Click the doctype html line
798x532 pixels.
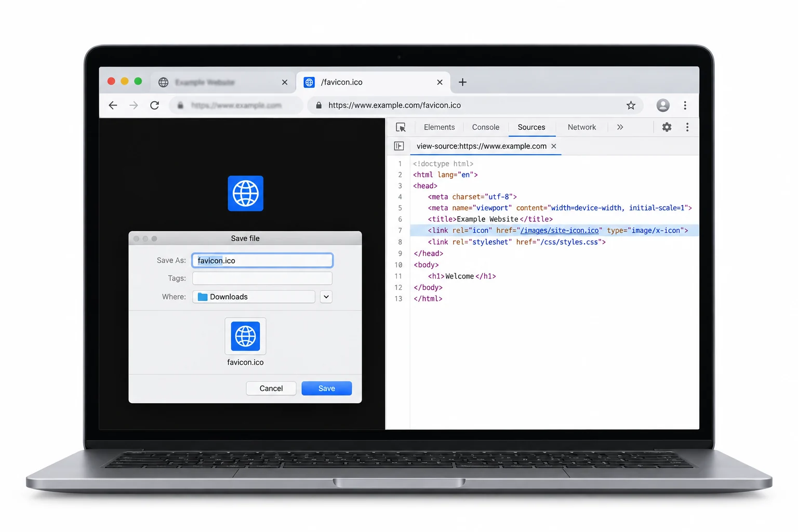coord(443,164)
